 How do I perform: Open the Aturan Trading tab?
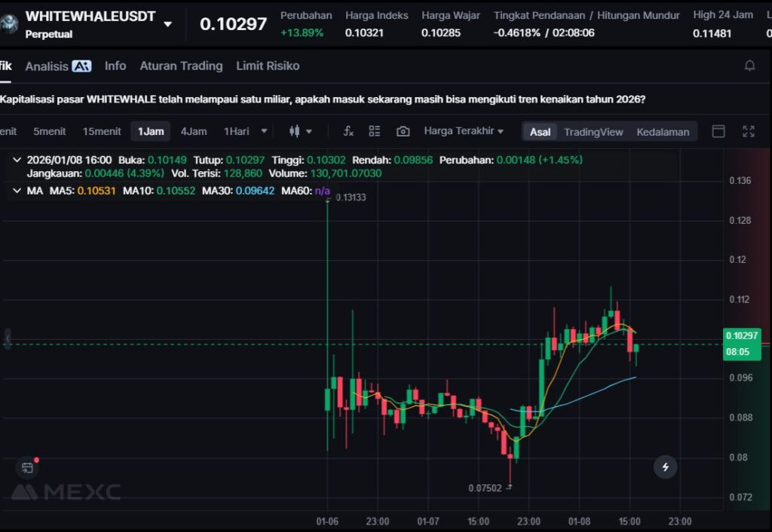point(181,66)
